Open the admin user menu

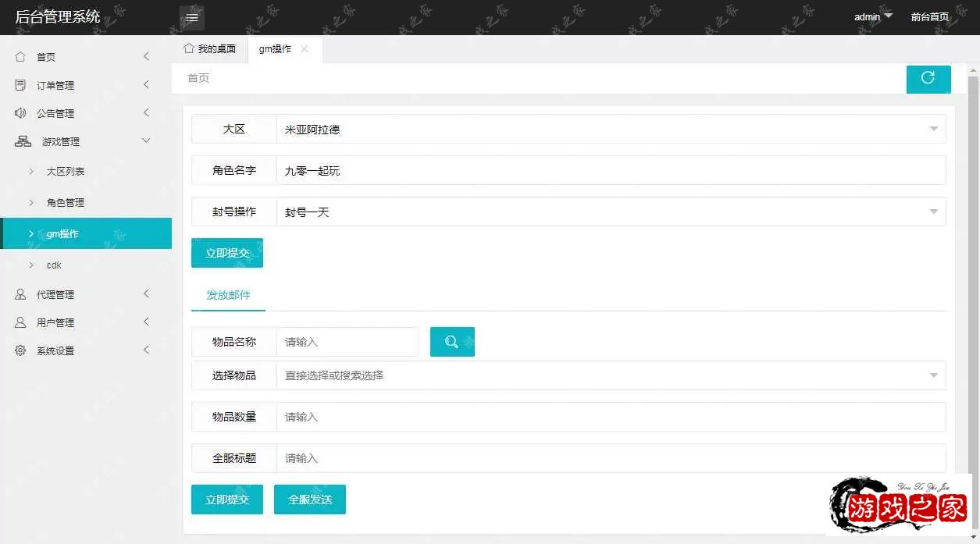pos(872,17)
